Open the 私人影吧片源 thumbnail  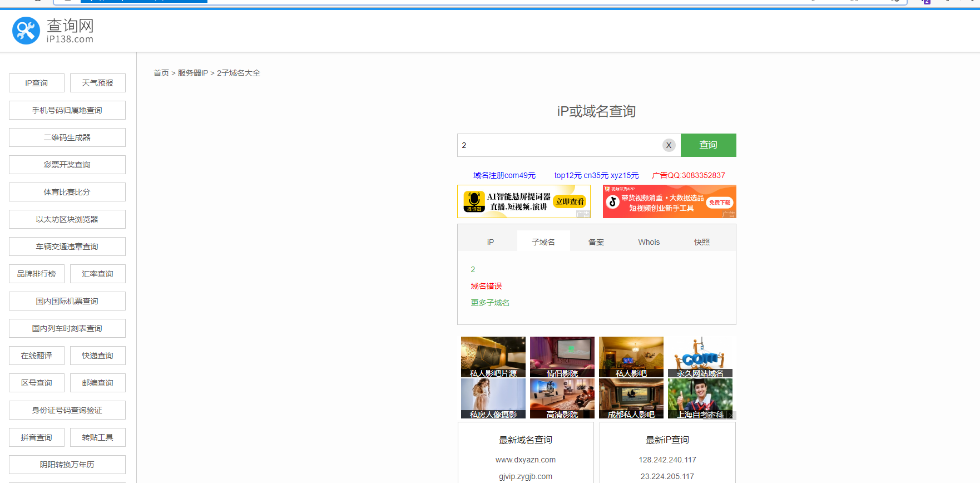point(493,357)
